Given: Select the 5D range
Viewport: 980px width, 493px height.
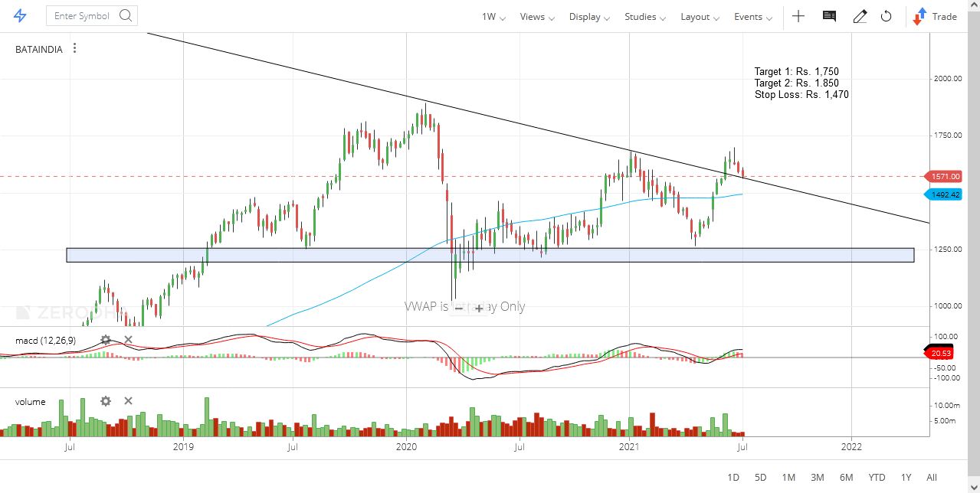Looking at the screenshot, I should pos(760,478).
